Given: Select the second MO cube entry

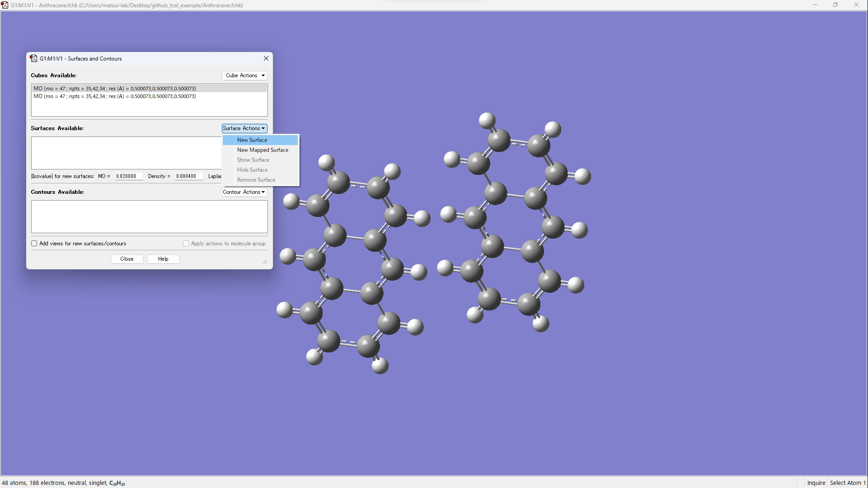Looking at the screenshot, I should pyautogui.click(x=115, y=96).
